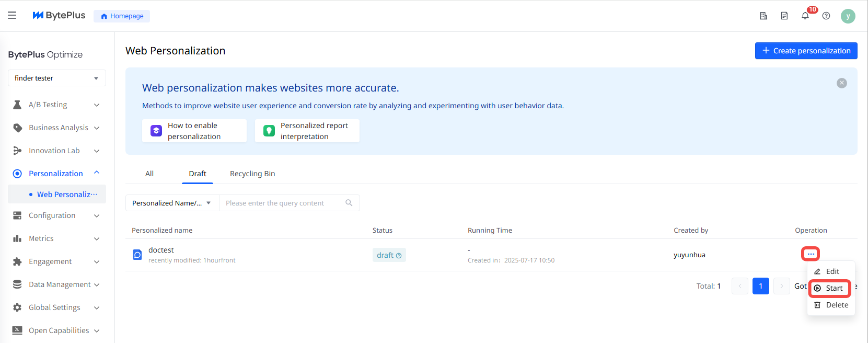The width and height of the screenshot is (868, 343).
Task: Expand the Business Analysis section
Action: click(97, 128)
